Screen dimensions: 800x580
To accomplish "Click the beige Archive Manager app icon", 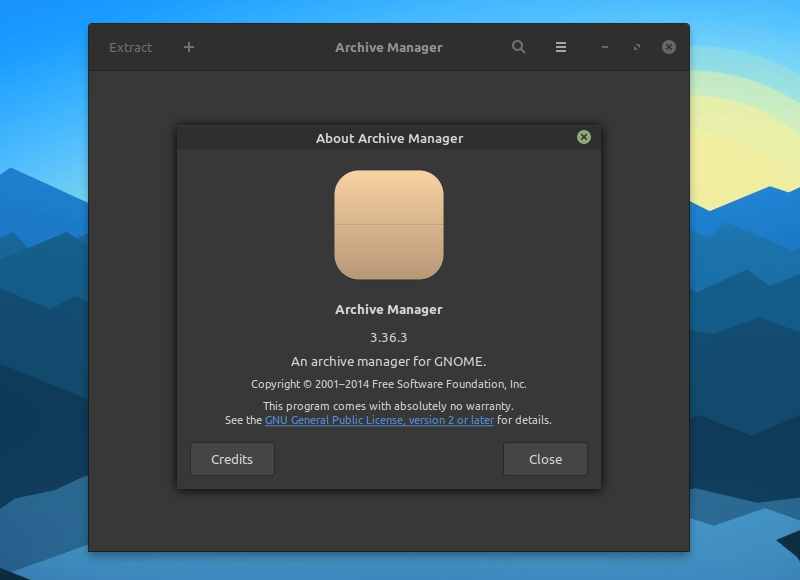I will click(389, 224).
